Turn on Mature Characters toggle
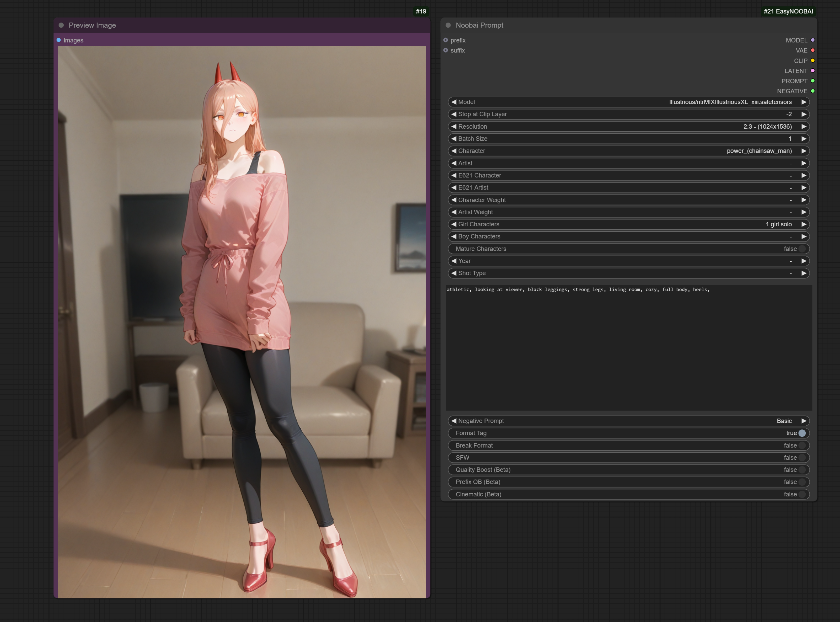The width and height of the screenshot is (840, 622). 802,249
